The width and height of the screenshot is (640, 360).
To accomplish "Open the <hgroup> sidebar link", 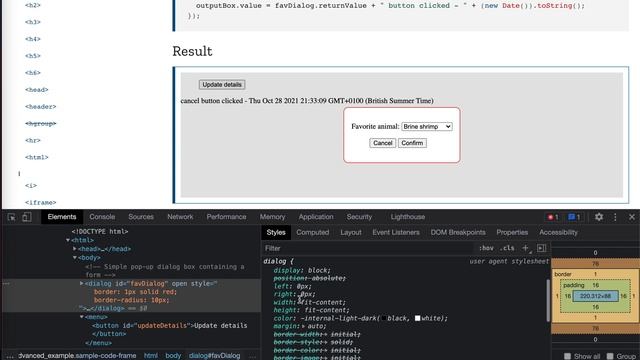I will tap(40, 123).
